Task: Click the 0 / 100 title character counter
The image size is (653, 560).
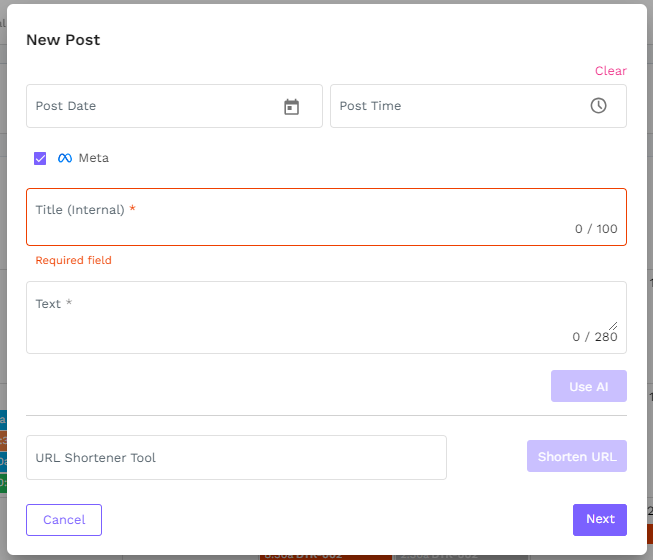Action: pyautogui.click(x=596, y=229)
